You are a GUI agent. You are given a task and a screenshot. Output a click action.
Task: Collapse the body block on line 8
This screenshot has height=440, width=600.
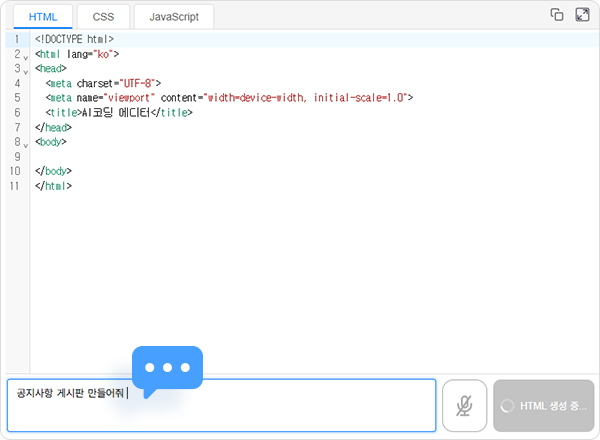26,145
